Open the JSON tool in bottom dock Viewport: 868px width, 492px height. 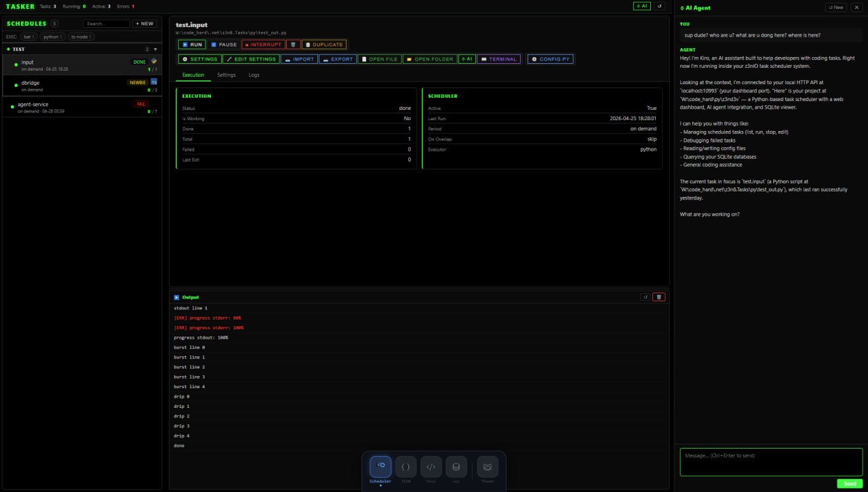(x=406, y=467)
